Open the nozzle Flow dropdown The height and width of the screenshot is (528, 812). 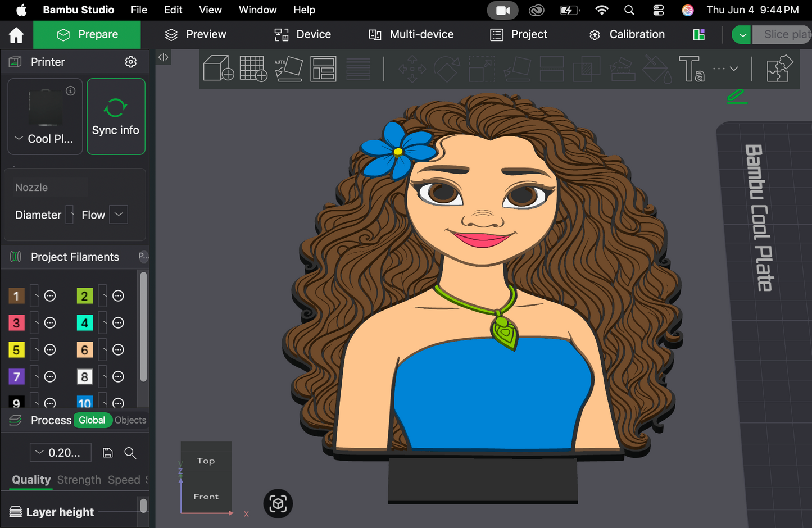pos(119,215)
